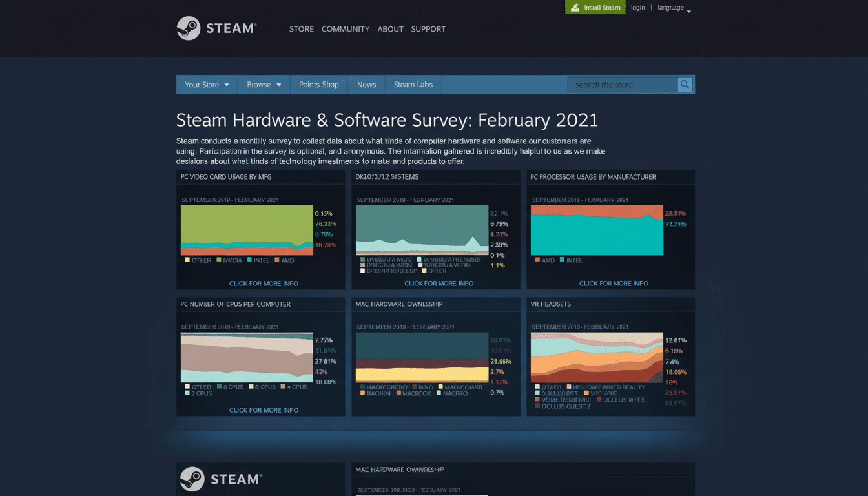Click the login link
Image resolution: width=868 pixels, height=496 pixels.
(637, 7)
